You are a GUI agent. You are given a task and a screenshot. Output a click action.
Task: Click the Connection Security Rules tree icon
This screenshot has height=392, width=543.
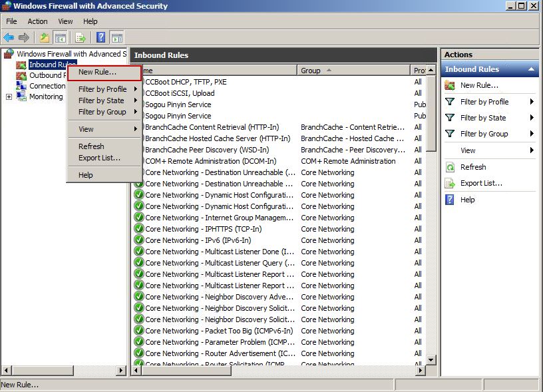(21, 86)
